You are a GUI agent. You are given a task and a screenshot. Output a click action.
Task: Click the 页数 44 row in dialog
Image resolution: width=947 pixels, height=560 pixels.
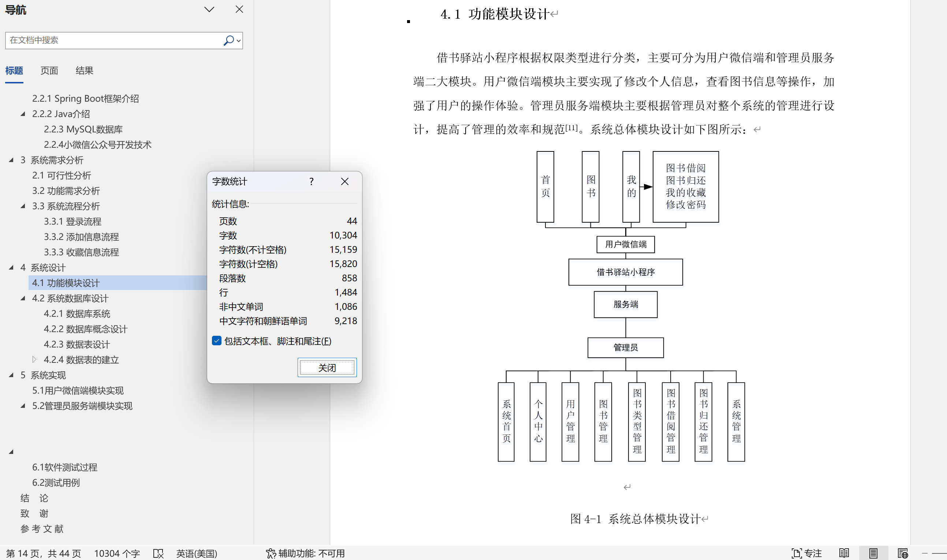[288, 221]
